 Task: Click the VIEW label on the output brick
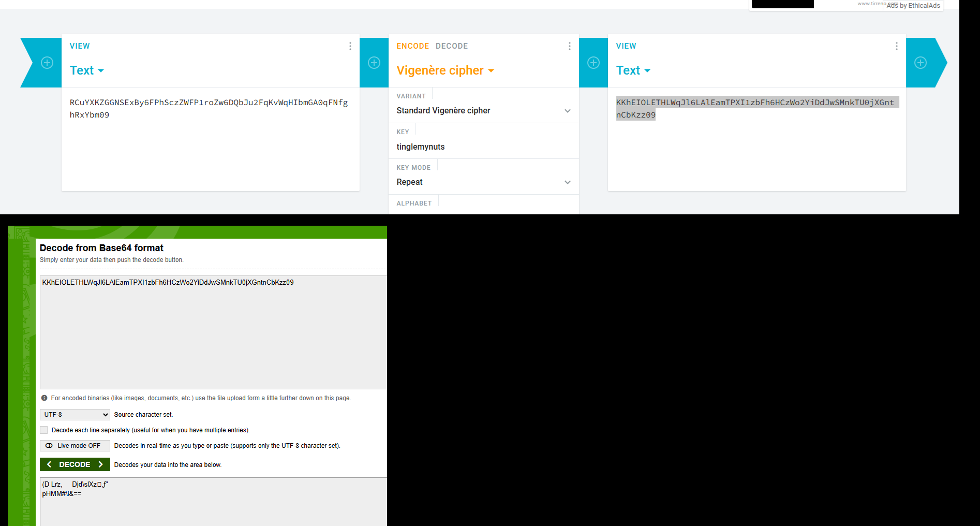pos(626,46)
